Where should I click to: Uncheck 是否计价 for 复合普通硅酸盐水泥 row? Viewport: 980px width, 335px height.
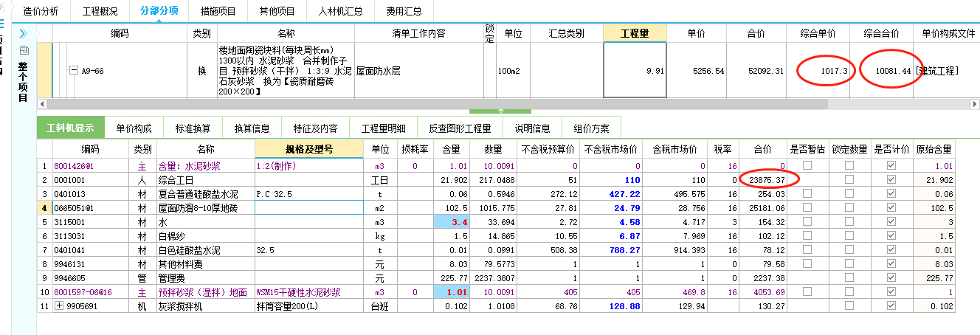(x=891, y=193)
